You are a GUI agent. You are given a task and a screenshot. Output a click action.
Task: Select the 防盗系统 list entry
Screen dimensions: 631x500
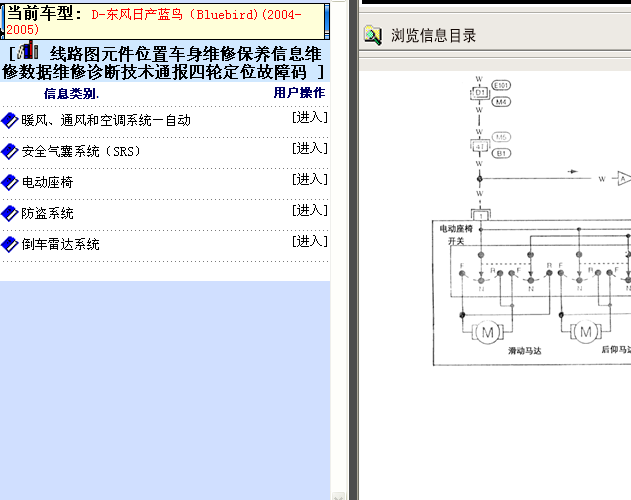point(47,213)
